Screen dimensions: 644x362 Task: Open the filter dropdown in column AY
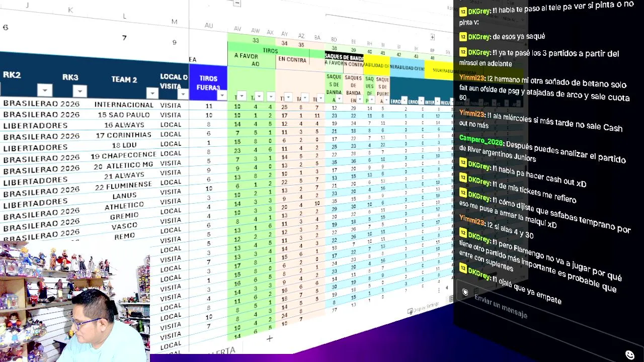click(289, 98)
